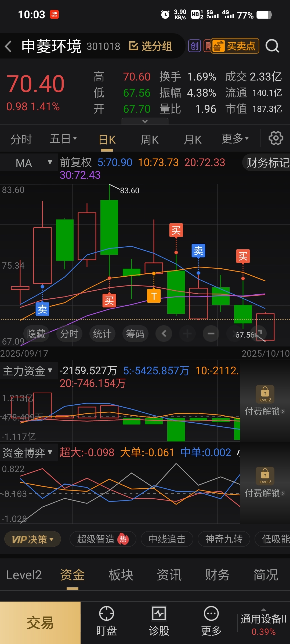Viewport: 290px width, 644px height.
Task: Switch to the 财务 tab
Action: 218,575
